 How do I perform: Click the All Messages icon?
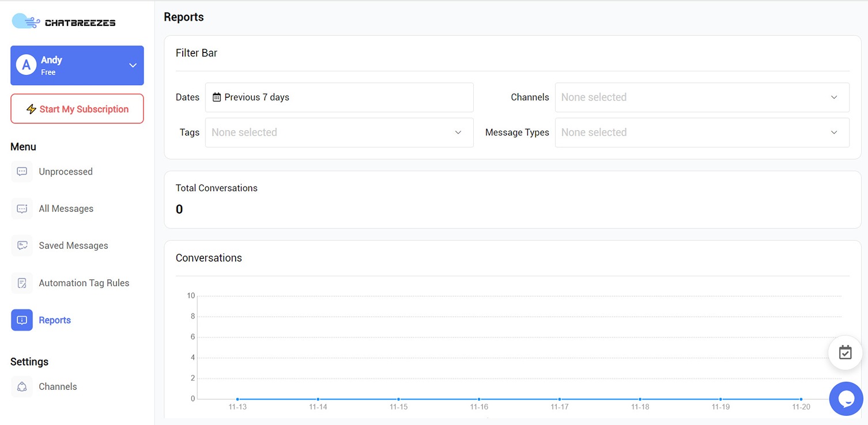[x=22, y=208]
